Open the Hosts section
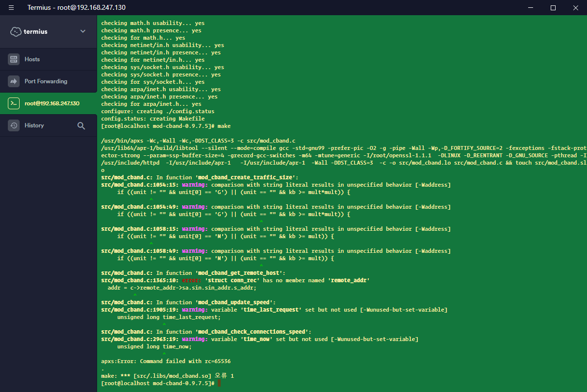587x392 pixels. coord(32,59)
